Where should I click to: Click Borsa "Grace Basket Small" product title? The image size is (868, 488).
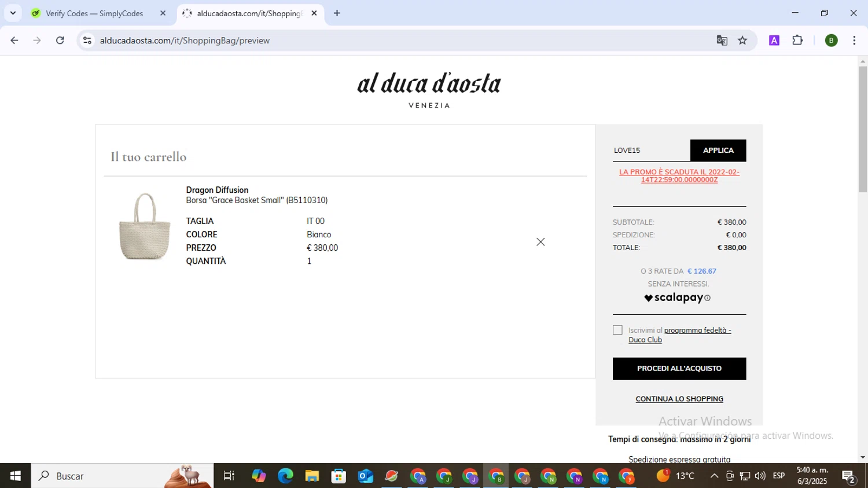257,200
